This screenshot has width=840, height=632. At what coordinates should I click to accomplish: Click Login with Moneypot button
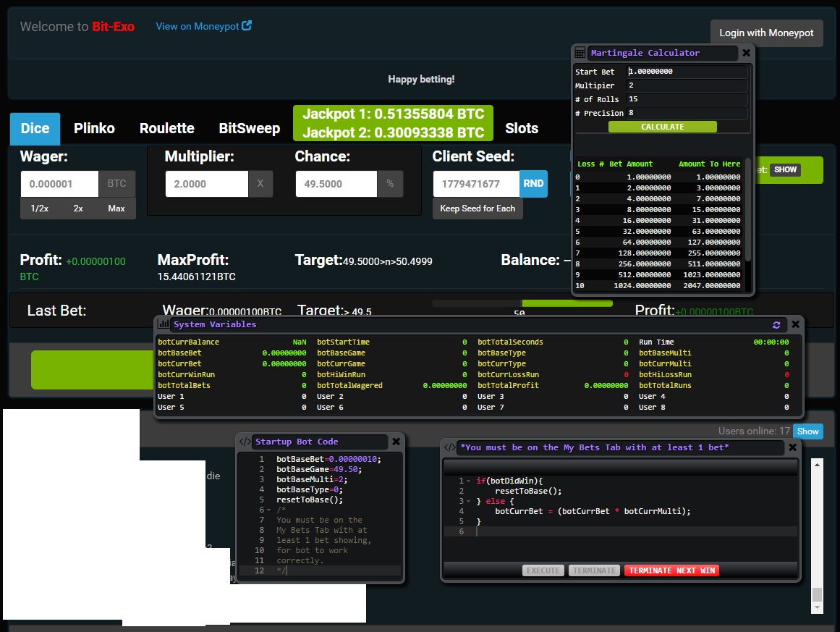click(x=766, y=33)
